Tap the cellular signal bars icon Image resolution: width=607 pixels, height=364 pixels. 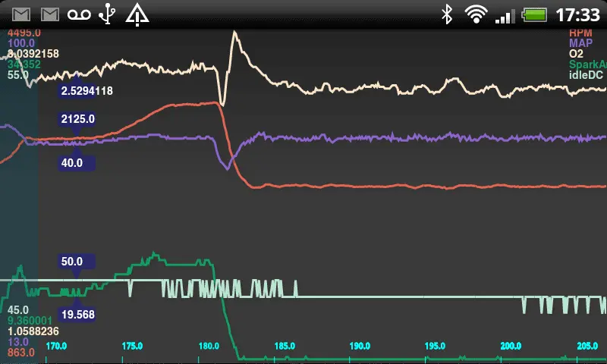pyautogui.click(x=504, y=14)
